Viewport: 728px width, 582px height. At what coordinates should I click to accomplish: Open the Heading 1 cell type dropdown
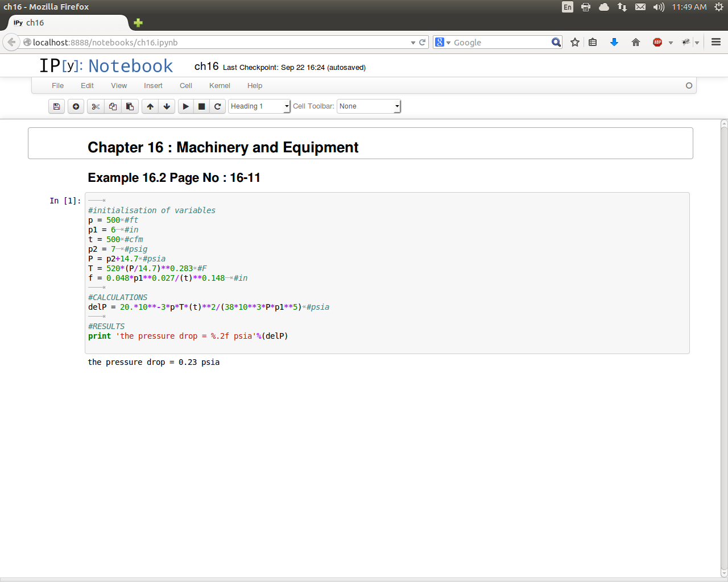point(259,106)
